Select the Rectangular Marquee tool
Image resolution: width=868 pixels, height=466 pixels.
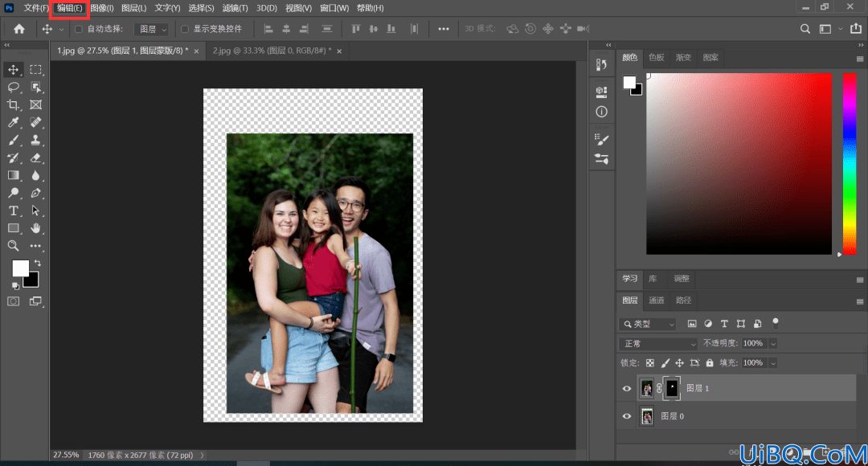35,70
